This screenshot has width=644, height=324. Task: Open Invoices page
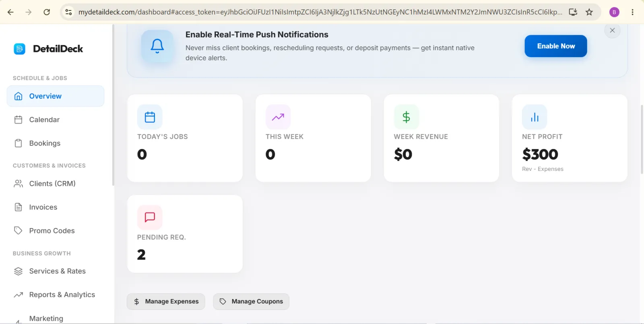[x=56, y=207]
